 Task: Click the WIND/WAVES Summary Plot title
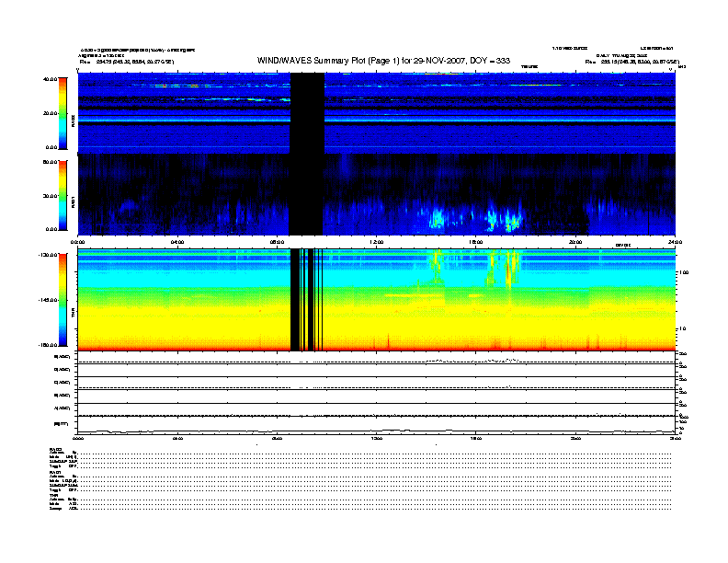click(x=383, y=61)
